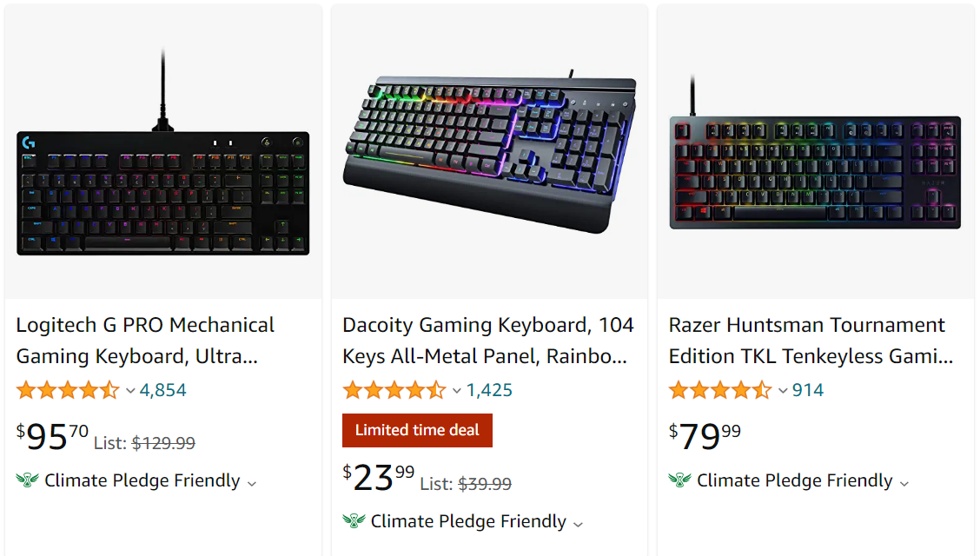The image size is (980, 556).
Task: Expand rating breakdown arrow beside 914 reviews
Action: [783, 391]
